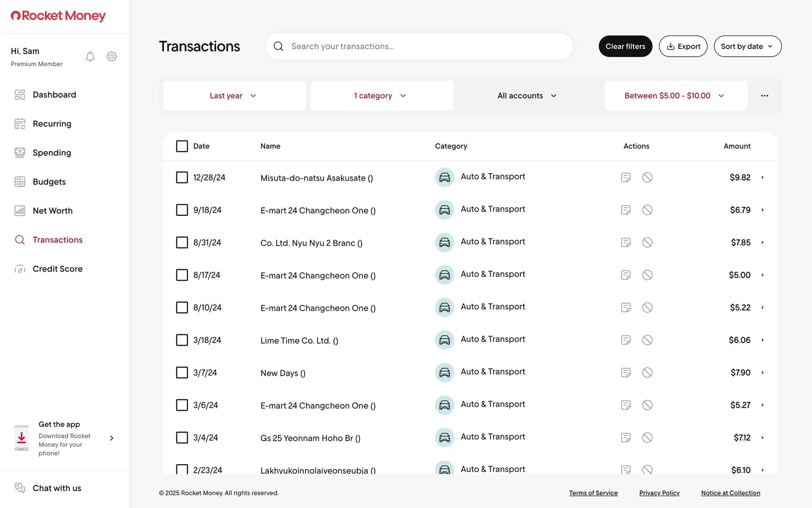Select checkbox for Gs 25 Yeonnam transaction
The image size is (812, 508).
point(182,438)
